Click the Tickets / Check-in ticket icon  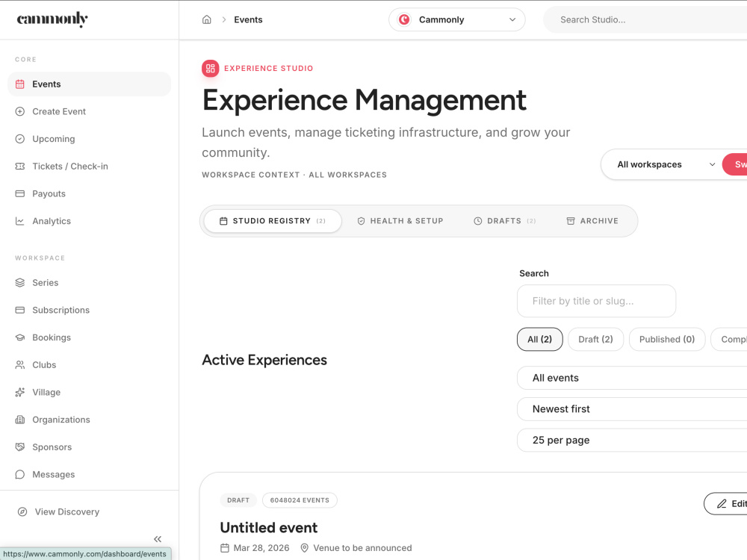pyautogui.click(x=20, y=167)
